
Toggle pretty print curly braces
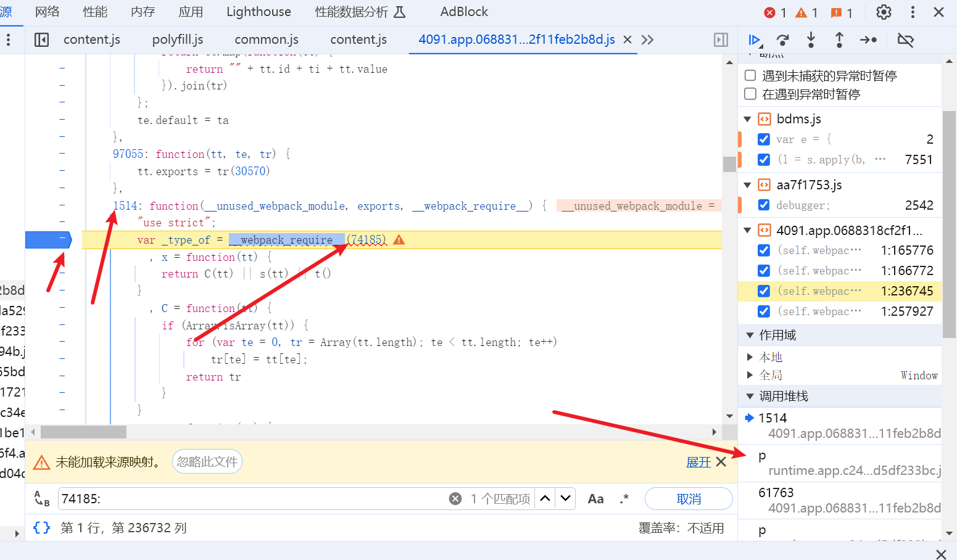tap(41, 527)
